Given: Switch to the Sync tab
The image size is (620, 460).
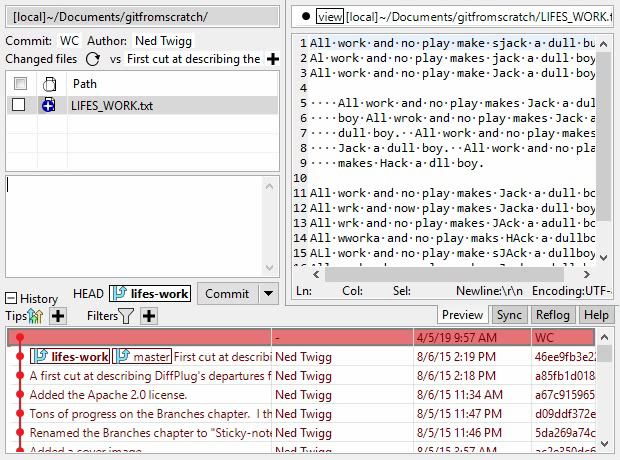Looking at the screenshot, I should click(509, 315).
